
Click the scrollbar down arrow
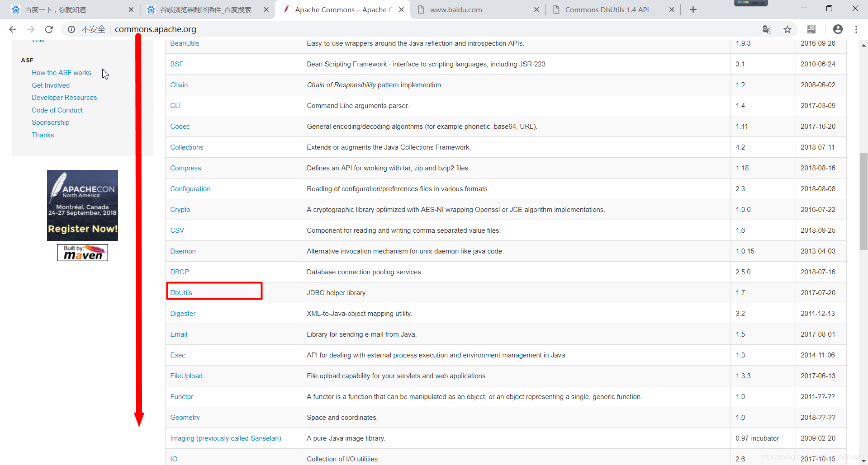click(863, 460)
